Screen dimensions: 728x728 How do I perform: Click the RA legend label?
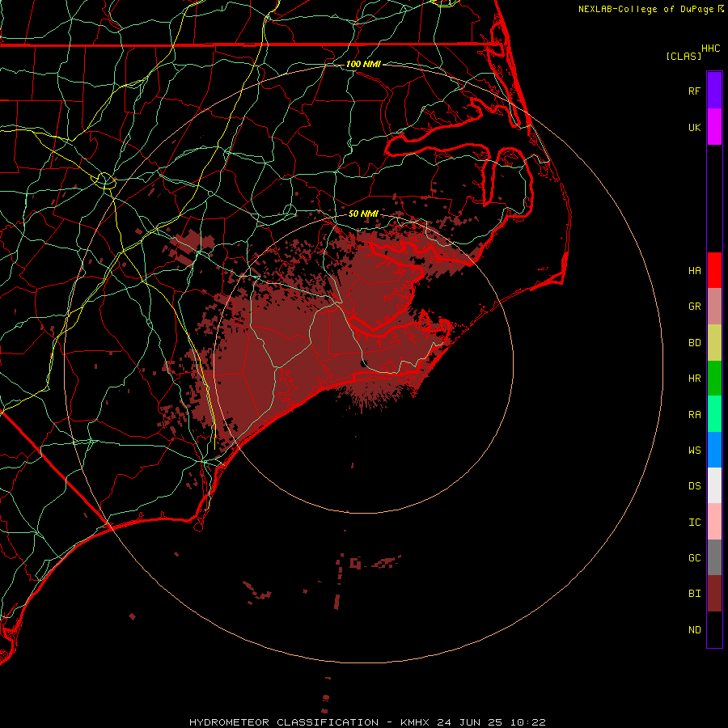[x=694, y=415]
